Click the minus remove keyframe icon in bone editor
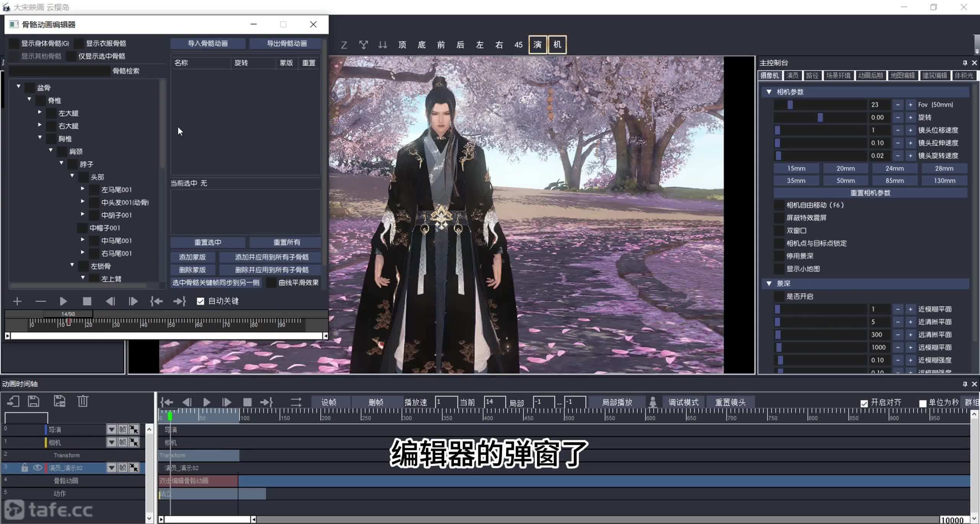 coord(40,301)
